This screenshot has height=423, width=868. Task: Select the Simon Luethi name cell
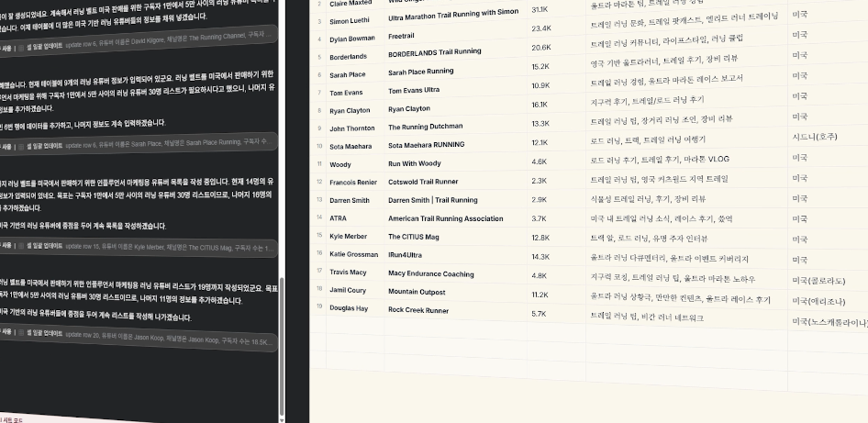(x=353, y=20)
